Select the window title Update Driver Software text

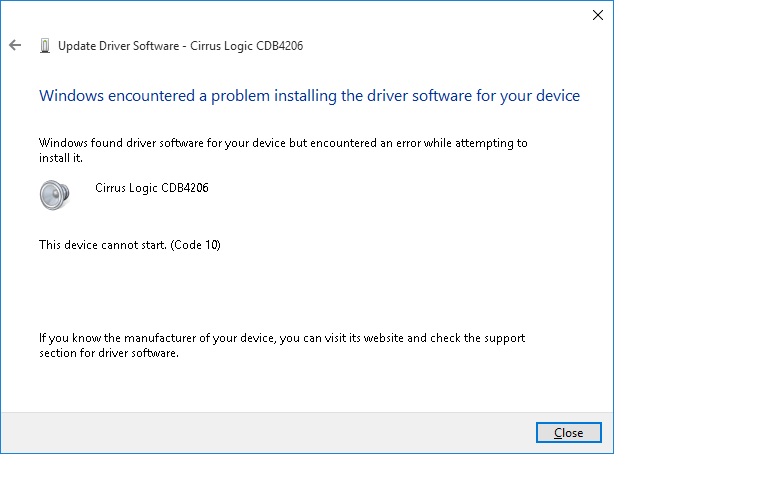click(x=119, y=46)
